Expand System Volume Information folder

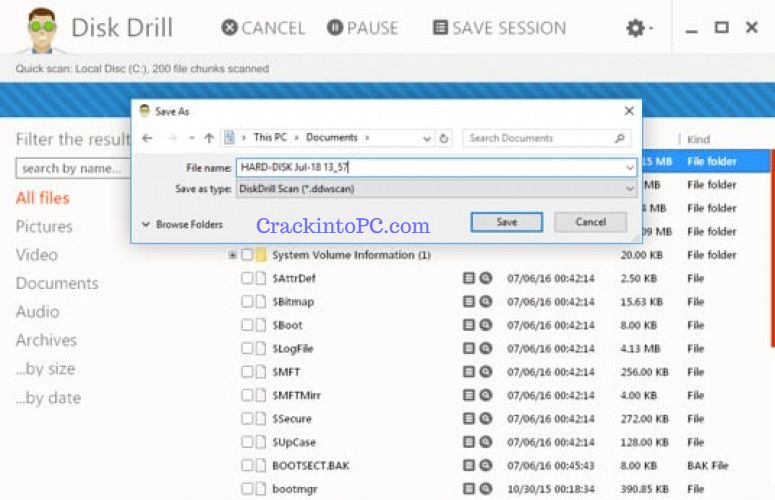pos(232,255)
